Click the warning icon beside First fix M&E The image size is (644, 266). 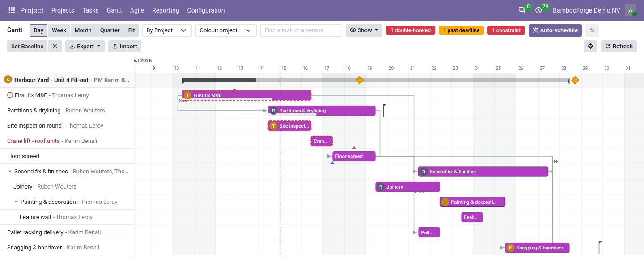coord(10,95)
